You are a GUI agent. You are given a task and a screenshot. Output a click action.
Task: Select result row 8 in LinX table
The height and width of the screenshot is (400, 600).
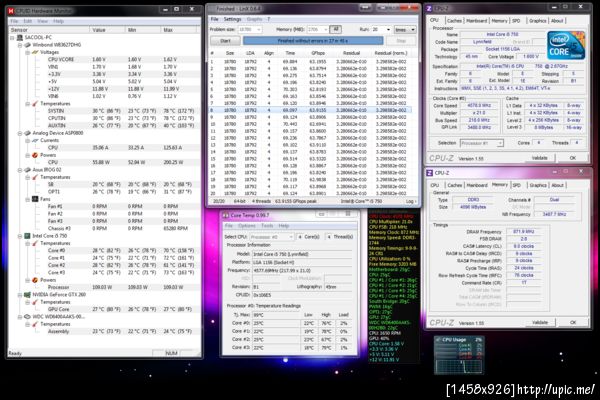pyautogui.click(x=310, y=110)
